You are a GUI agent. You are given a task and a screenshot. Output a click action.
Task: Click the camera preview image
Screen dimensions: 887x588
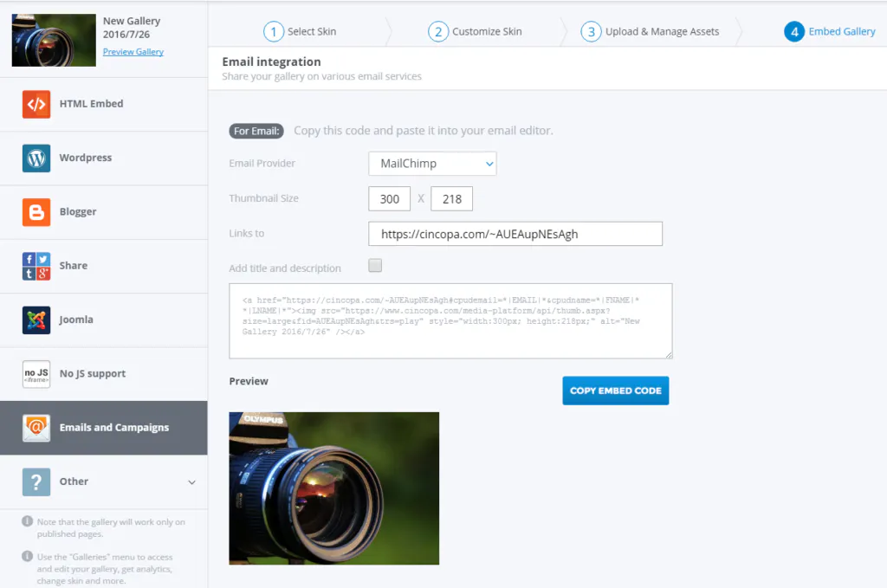(x=333, y=488)
